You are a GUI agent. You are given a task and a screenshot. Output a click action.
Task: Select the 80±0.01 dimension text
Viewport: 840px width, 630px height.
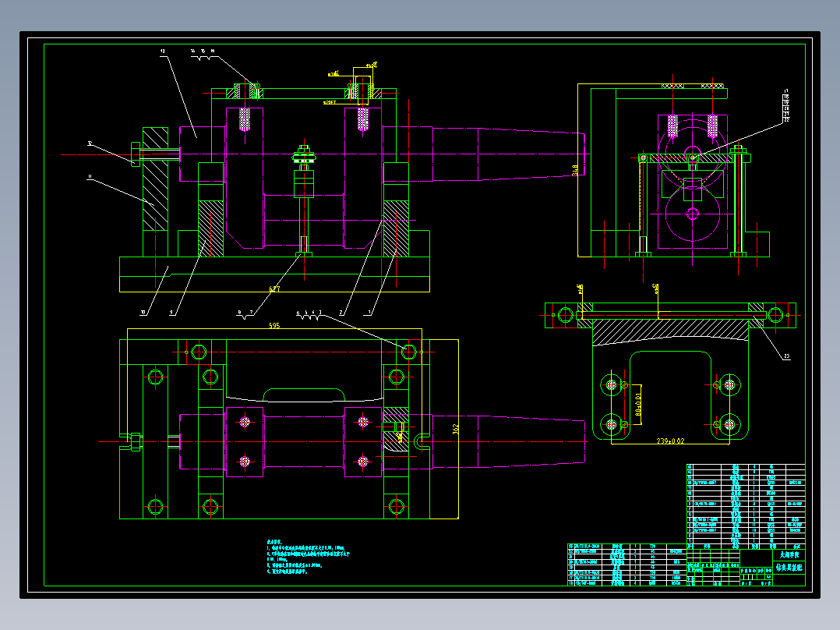(x=638, y=403)
